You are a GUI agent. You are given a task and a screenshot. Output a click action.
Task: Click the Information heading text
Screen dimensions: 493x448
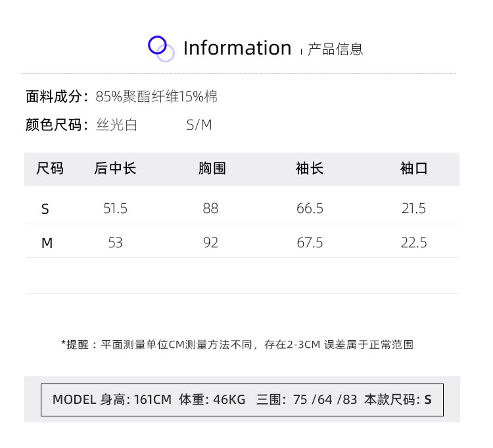237,48
